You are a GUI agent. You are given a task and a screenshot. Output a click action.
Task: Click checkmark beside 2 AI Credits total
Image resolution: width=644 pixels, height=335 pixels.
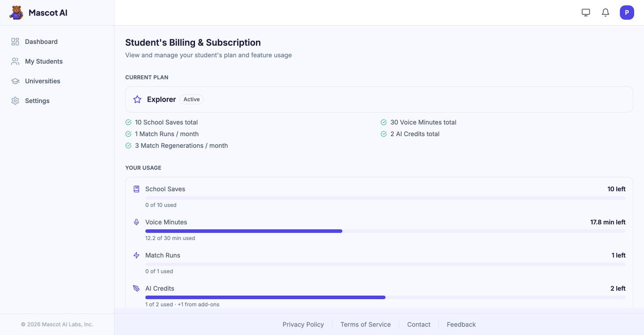pos(384,134)
